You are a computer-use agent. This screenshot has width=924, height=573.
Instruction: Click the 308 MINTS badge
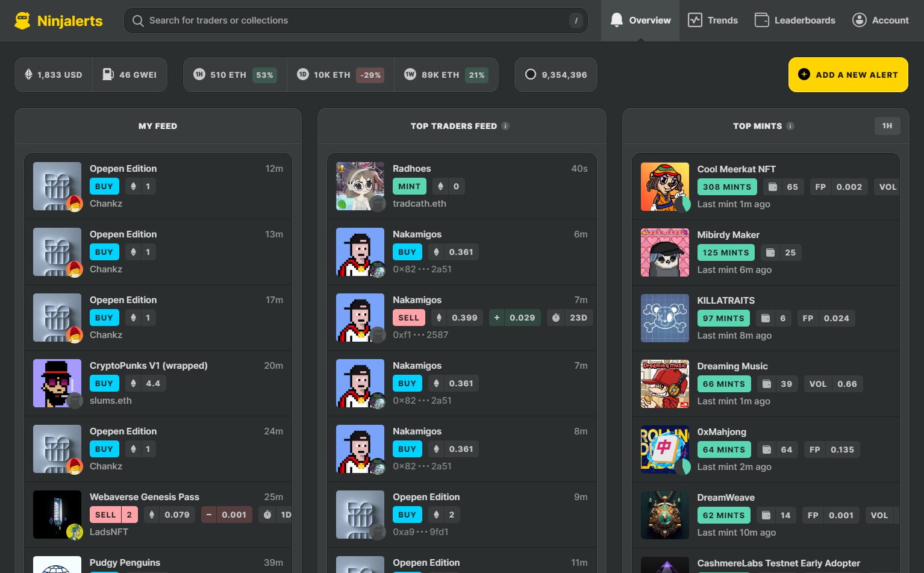(x=726, y=187)
